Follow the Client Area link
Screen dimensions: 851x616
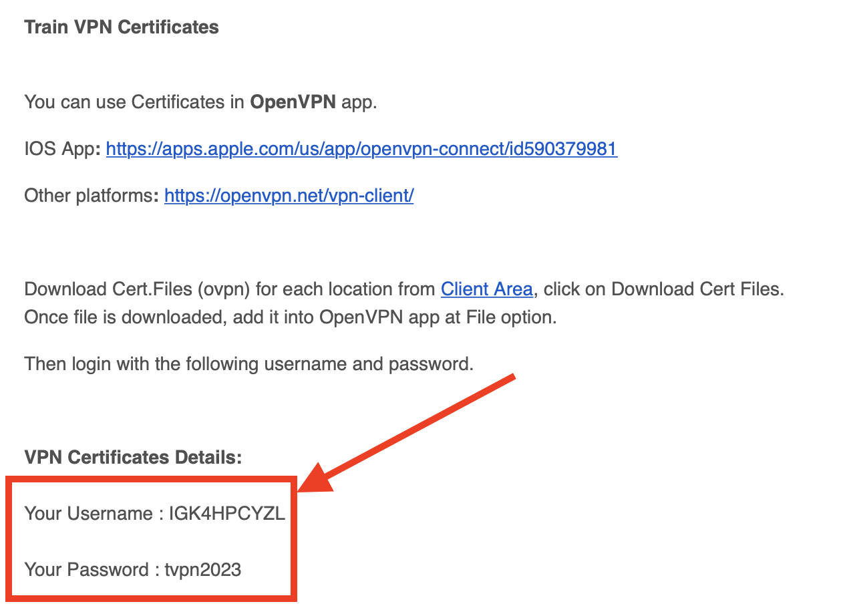tap(487, 289)
